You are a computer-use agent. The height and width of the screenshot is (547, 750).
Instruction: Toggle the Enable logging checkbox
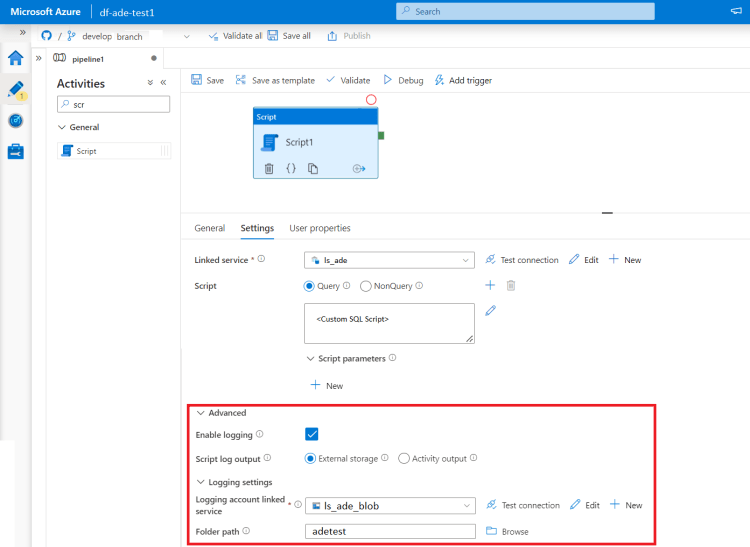coord(311,434)
